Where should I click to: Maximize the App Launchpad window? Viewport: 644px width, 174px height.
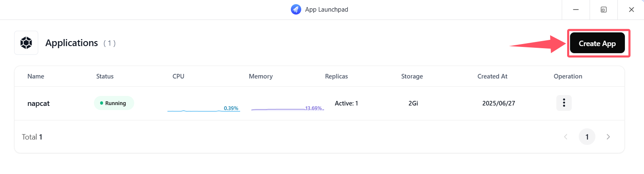pos(604,10)
